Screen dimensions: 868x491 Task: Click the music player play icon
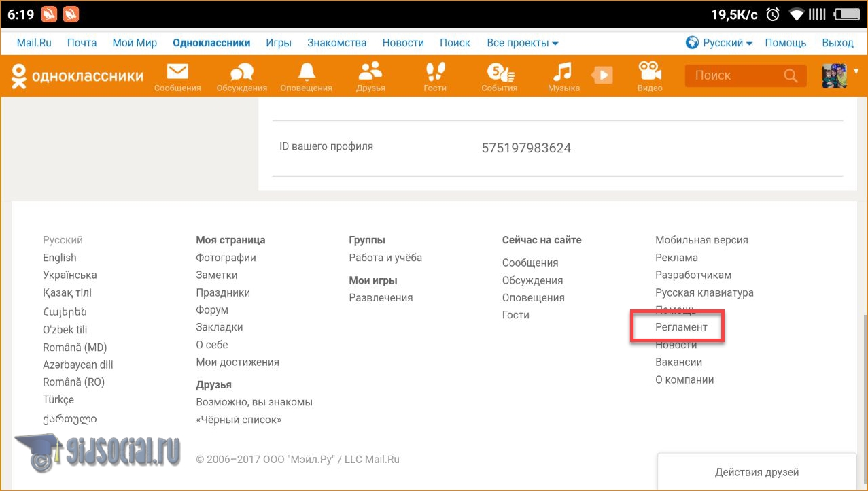coord(602,75)
